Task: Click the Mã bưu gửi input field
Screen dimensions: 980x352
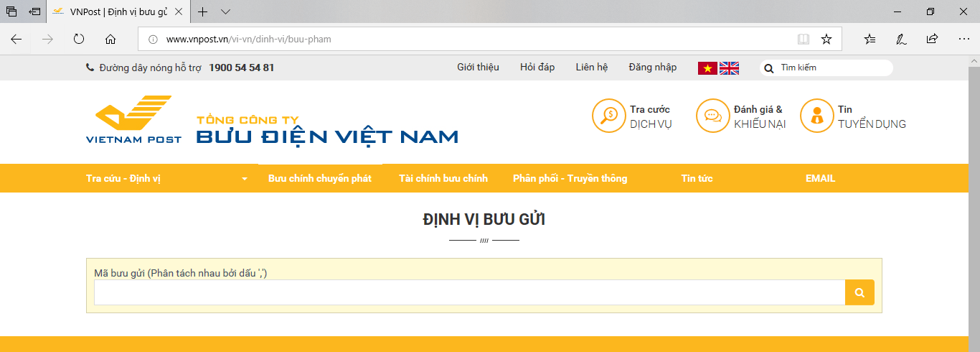Action: (x=469, y=292)
